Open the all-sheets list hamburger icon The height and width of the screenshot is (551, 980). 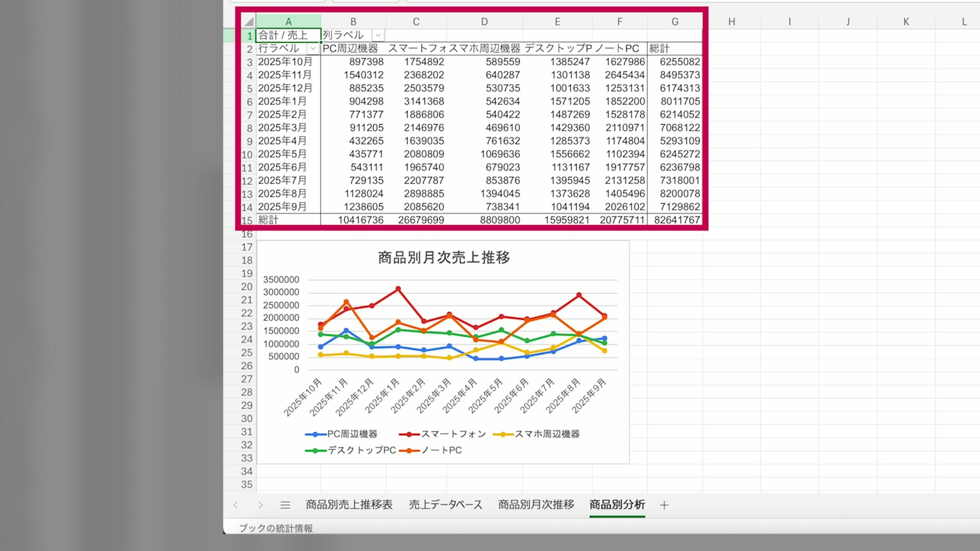click(x=285, y=505)
